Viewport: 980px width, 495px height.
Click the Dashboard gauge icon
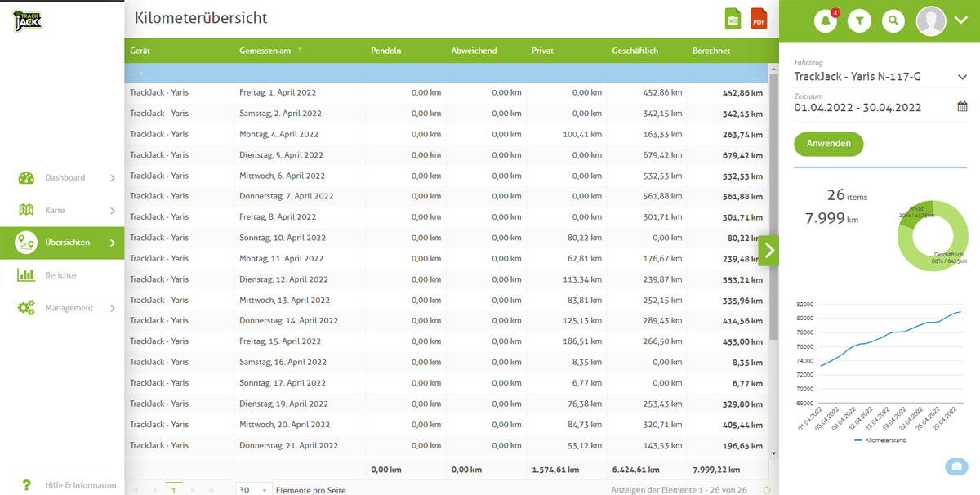pos(26,177)
